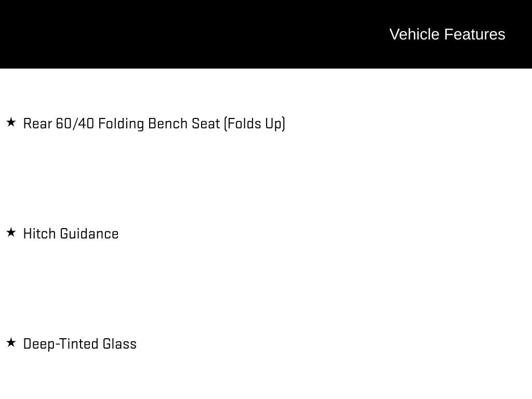The width and height of the screenshot is (532, 399).
Task: Click the "Deep-Tinted" hyphenated word
Action: click(61, 344)
